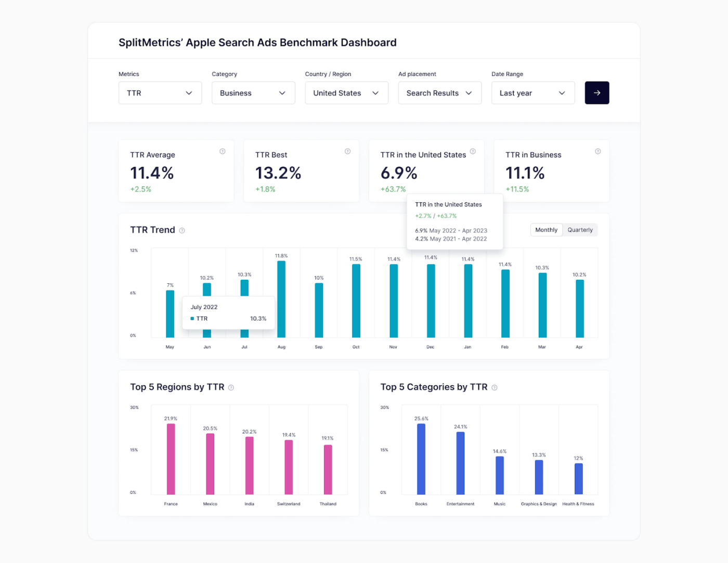Open the Metrics dropdown showing TTR
Viewport: 728px width, 563px height.
click(160, 93)
